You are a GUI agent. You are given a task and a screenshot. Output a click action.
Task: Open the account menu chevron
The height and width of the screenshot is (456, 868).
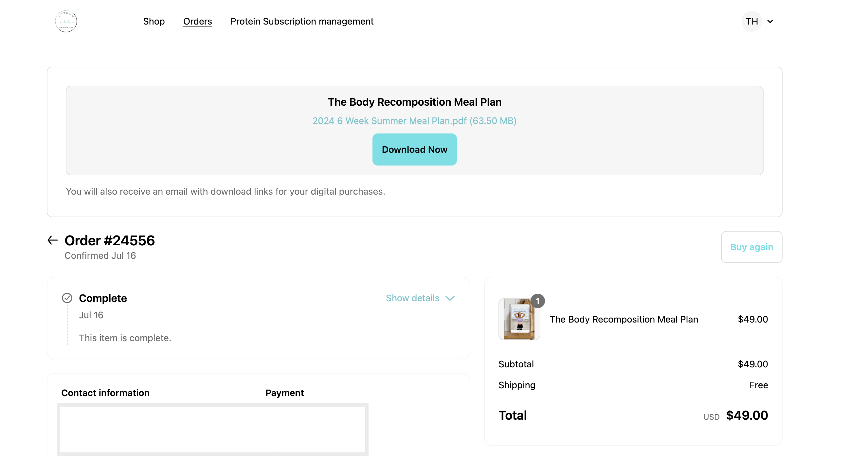(770, 21)
